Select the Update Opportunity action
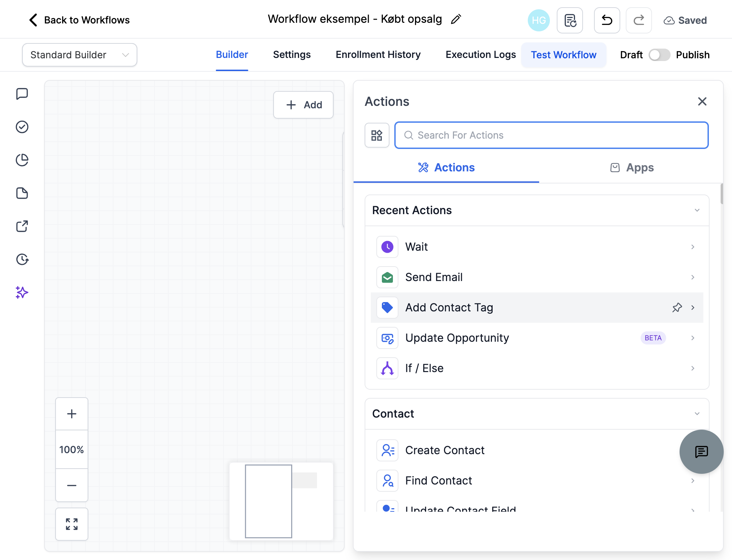Image resolution: width=732 pixels, height=560 pixels. [537, 338]
